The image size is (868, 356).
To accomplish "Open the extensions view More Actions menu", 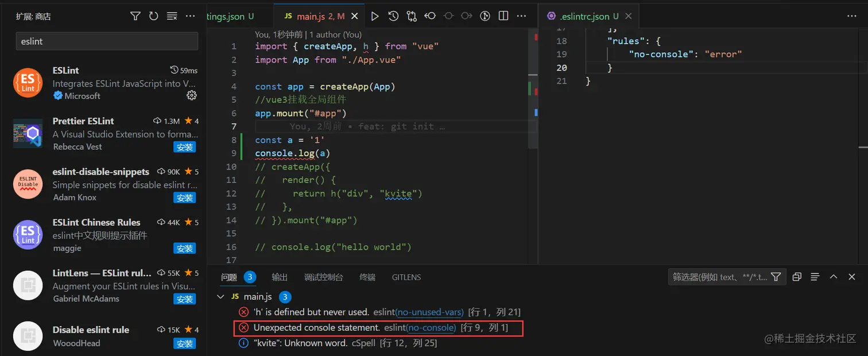I will point(191,16).
